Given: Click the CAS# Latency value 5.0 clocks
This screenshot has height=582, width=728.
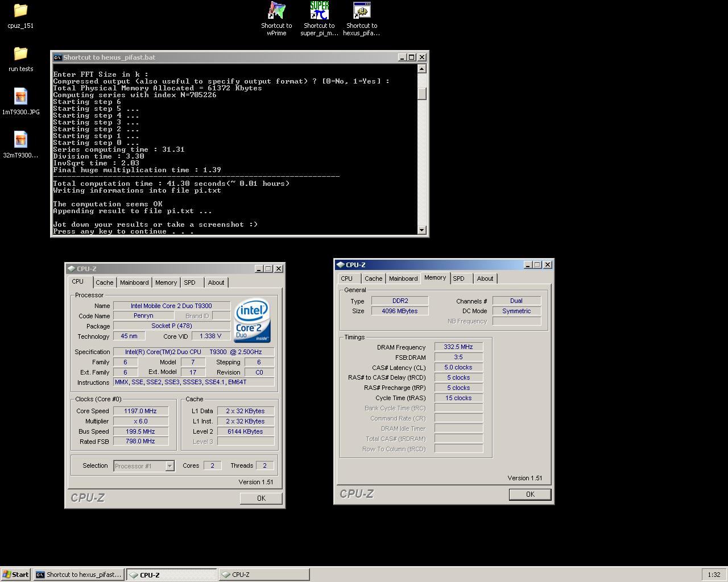Looking at the screenshot, I should [x=458, y=368].
